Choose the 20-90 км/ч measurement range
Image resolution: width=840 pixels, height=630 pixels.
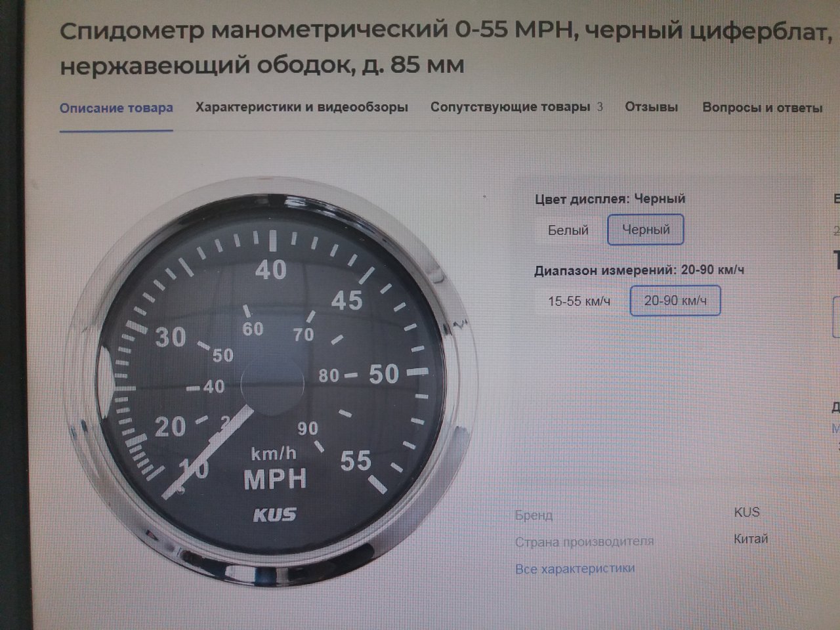[x=675, y=301]
